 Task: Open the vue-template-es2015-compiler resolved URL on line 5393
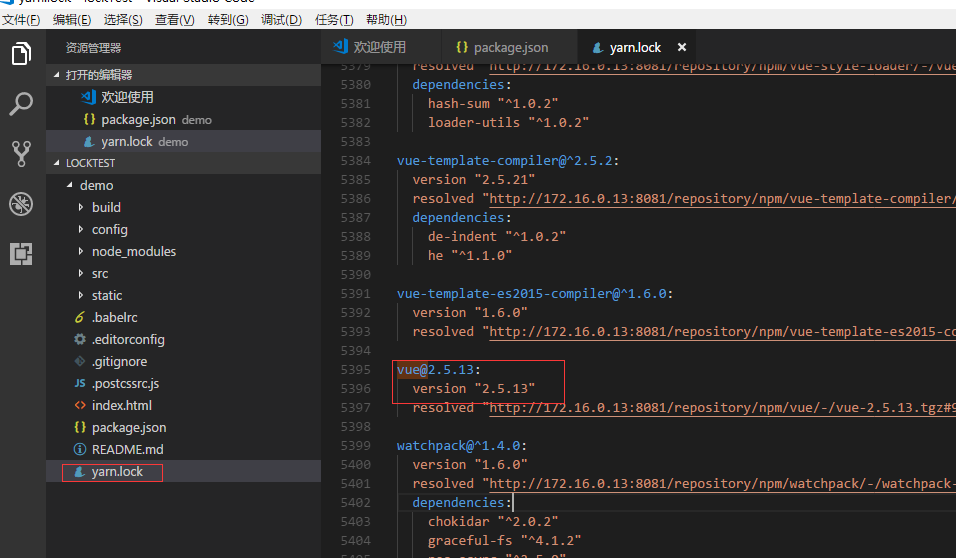pos(722,332)
